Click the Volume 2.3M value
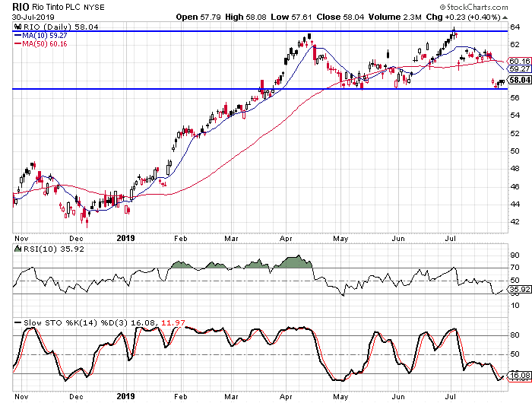532x403 pixels. pyautogui.click(x=395, y=17)
